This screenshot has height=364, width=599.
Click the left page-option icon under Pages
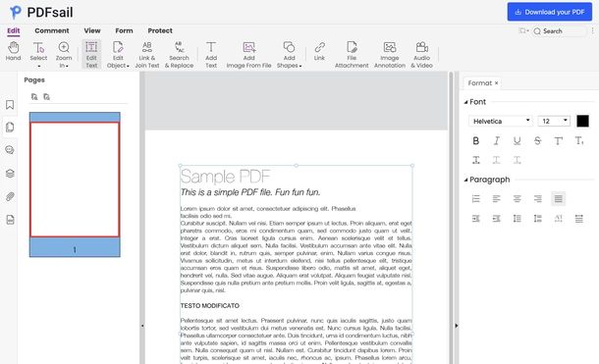click(34, 97)
